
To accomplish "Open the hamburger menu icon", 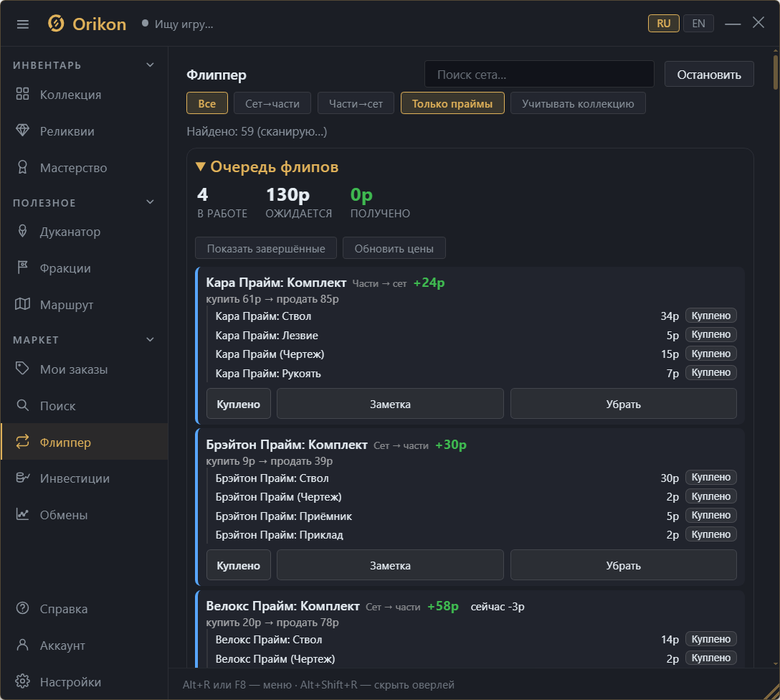I will 22,24.
